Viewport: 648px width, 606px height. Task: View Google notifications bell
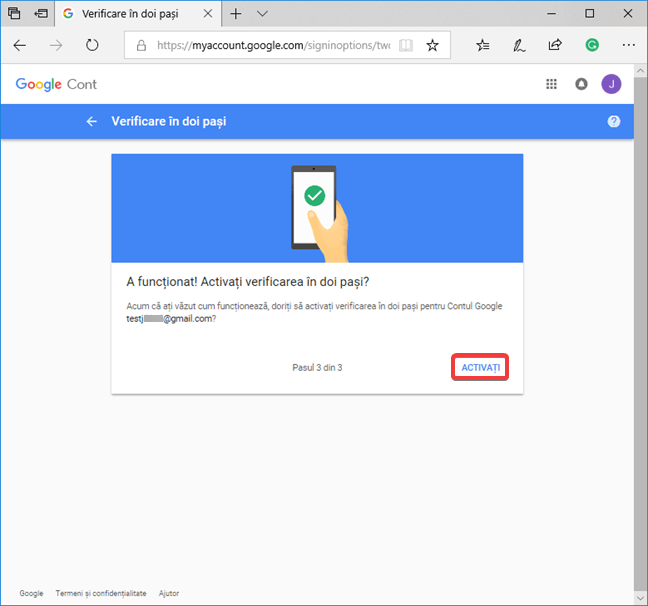point(581,84)
